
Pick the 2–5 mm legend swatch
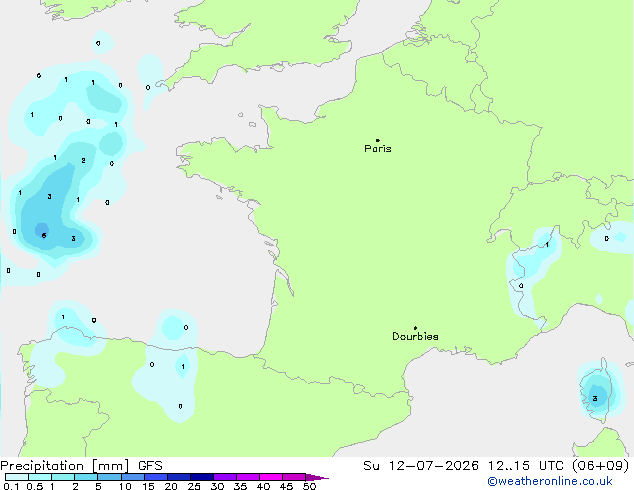[86, 477]
